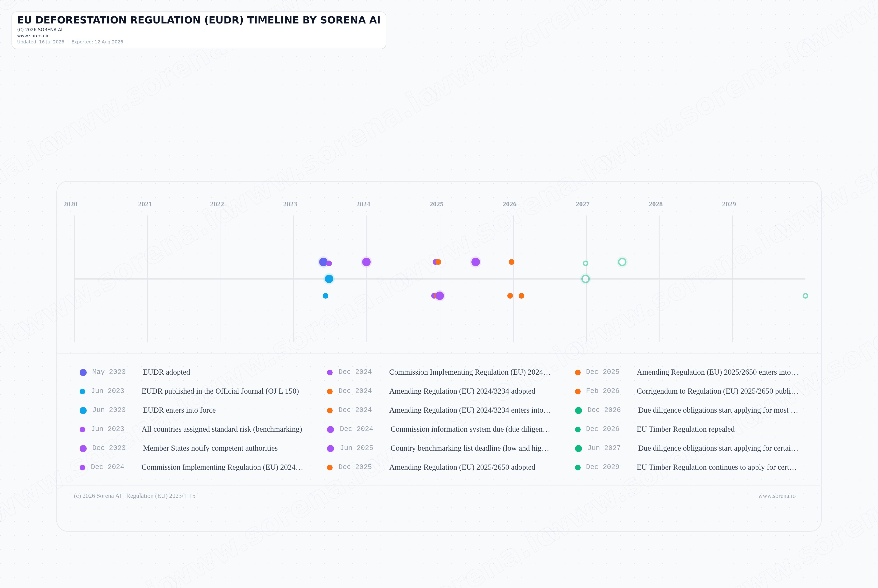Select the orange dot for 'Amending Regulation (EU) 2024/3234 adopted'
The image size is (878, 588).
pos(330,392)
